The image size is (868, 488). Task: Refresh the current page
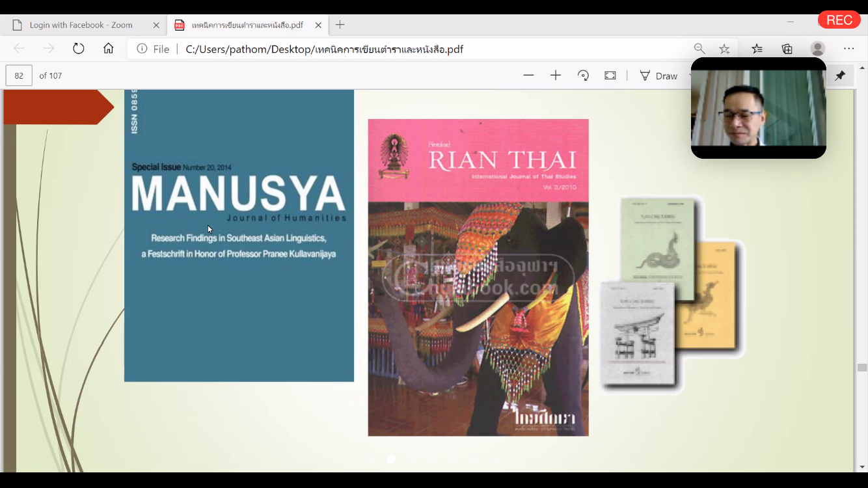[x=79, y=49]
